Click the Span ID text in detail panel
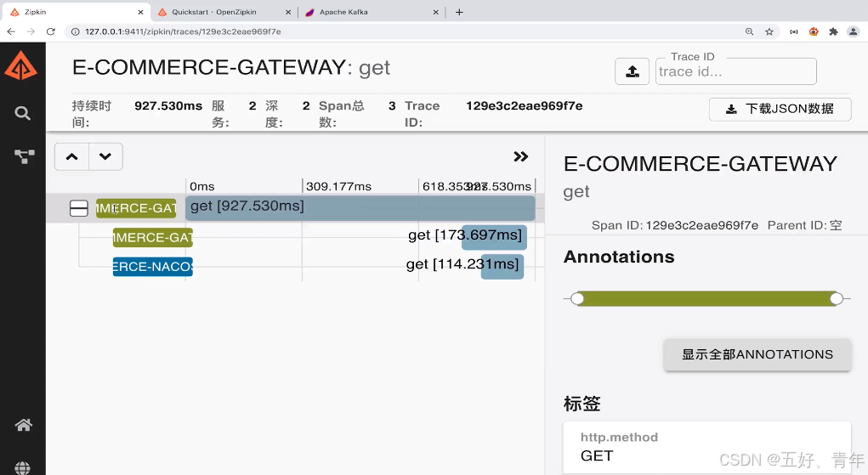Viewport: 868px width, 475px height. tap(675, 225)
